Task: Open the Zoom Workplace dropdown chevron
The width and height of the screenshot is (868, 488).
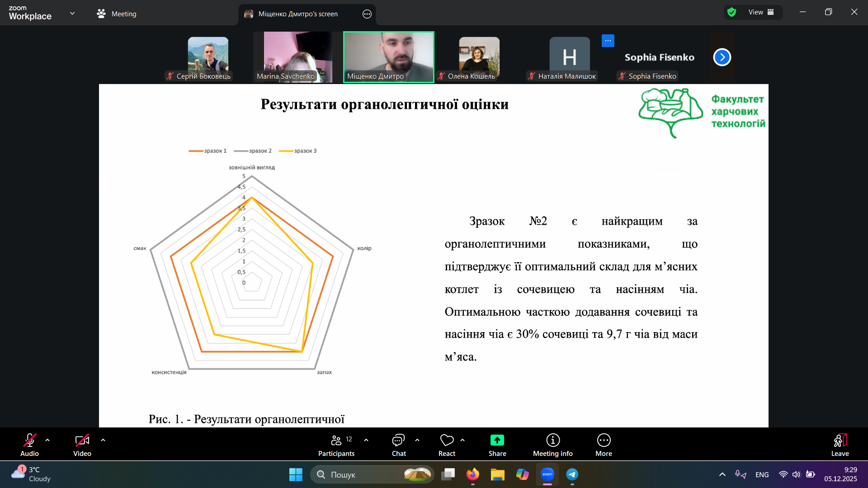Action: (x=72, y=14)
